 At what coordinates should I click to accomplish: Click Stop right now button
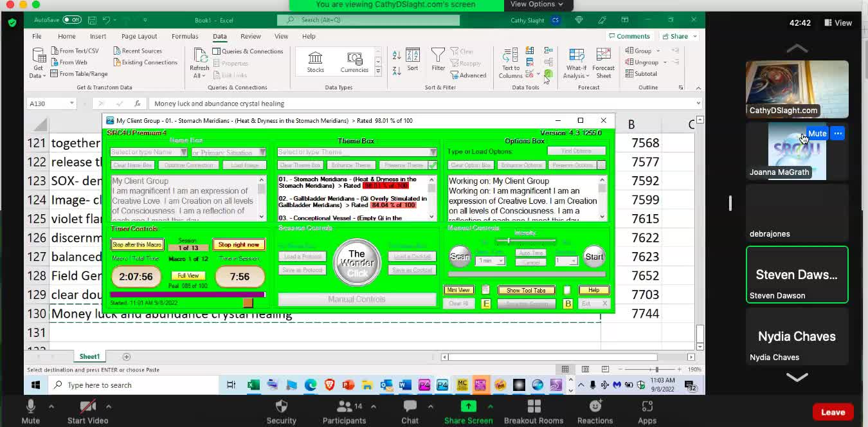pos(239,244)
